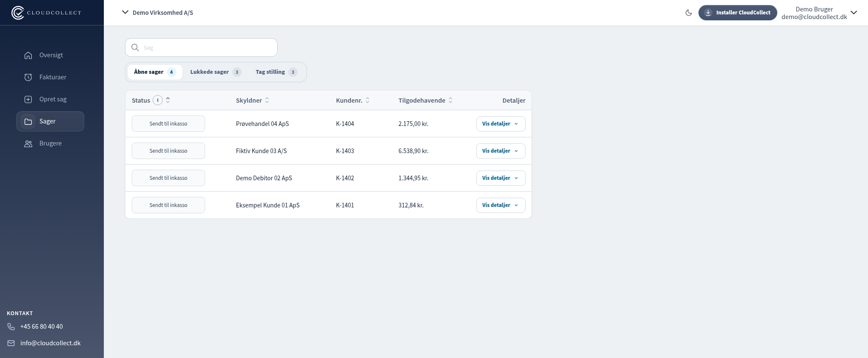Click the Status info icon
The height and width of the screenshot is (358, 868).
click(158, 100)
